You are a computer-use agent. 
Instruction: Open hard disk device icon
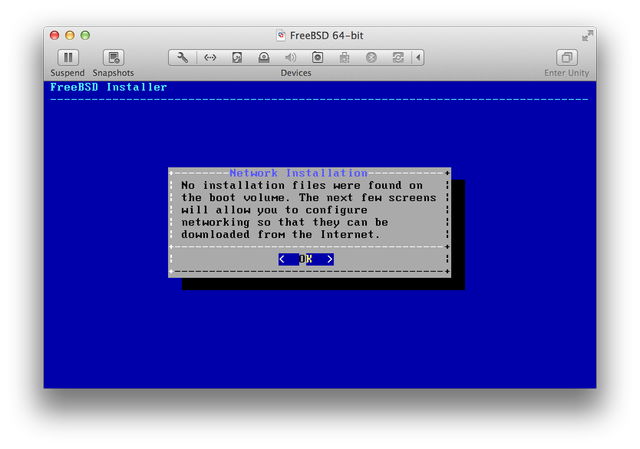click(x=237, y=58)
